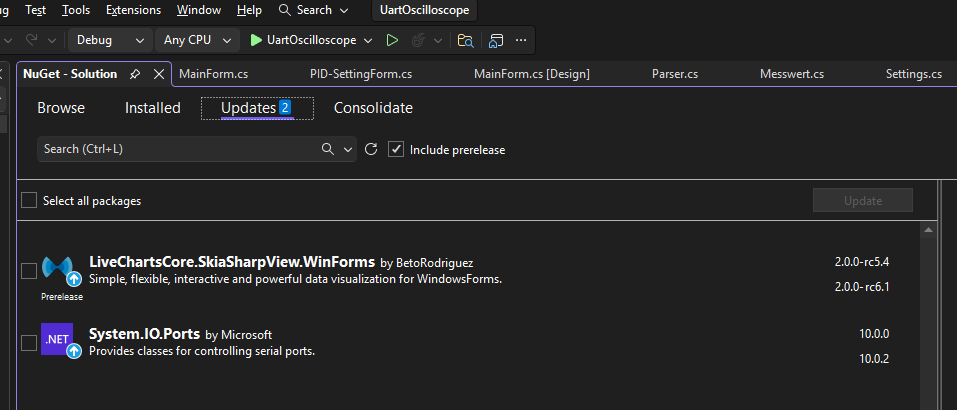The width and height of the screenshot is (957, 410).
Task: Open the NuGet Installed tab
Action: pyautogui.click(x=153, y=108)
